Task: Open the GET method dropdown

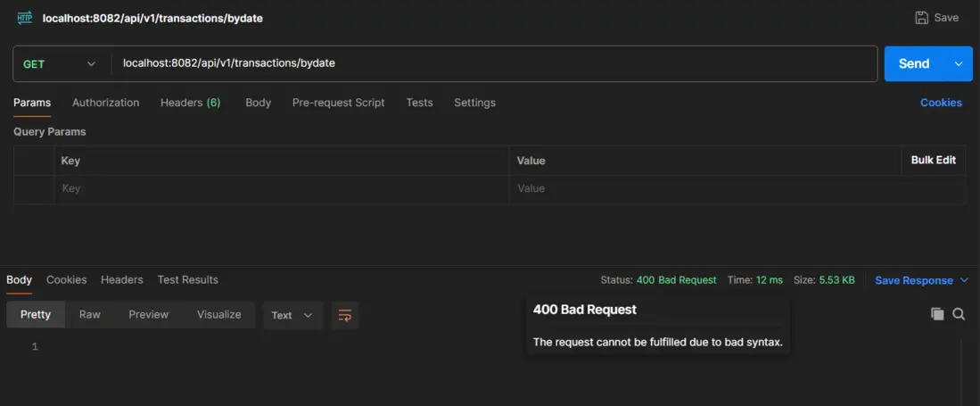Action: point(61,64)
